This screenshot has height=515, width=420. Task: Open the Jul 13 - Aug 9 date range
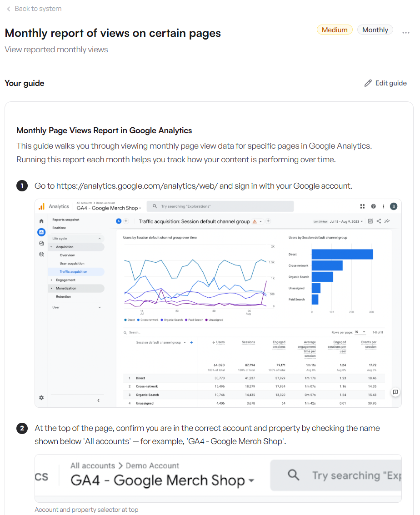click(345, 222)
